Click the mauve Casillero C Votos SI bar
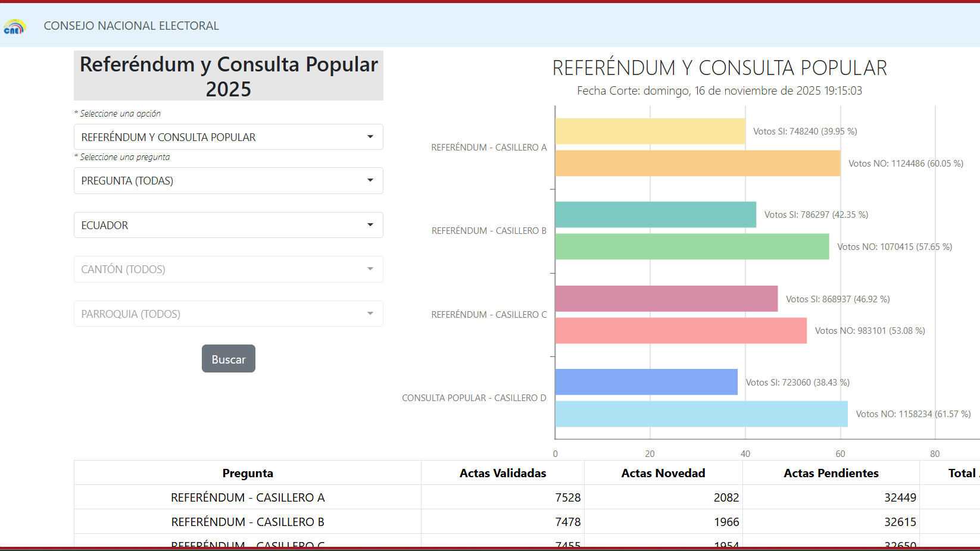 click(666, 299)
